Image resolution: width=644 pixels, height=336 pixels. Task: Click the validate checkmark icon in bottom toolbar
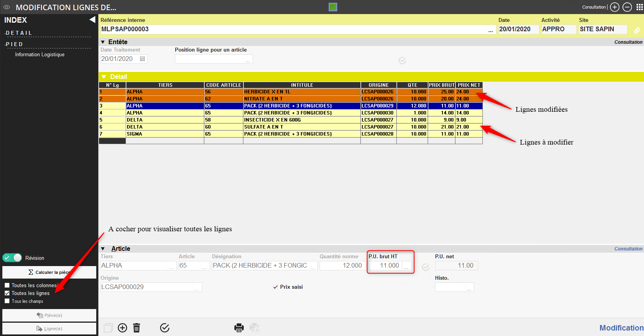[165, 328]
